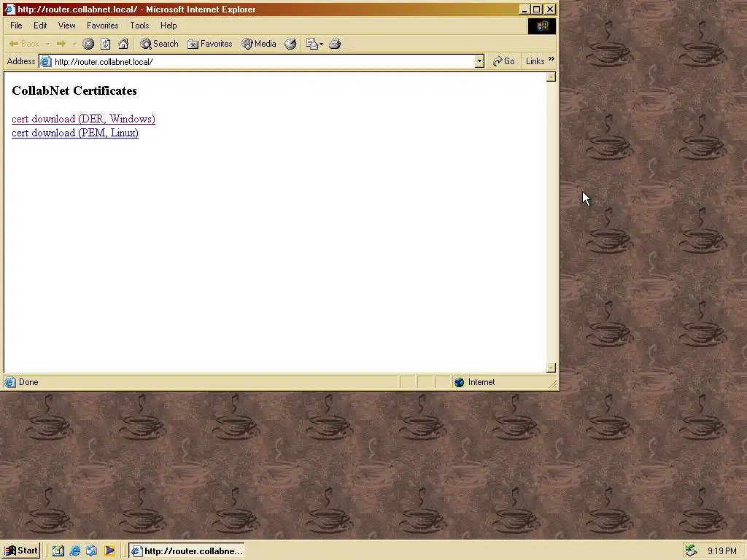Click Done status bar text
This screenshot has width=747, height=560.
(x=28, y=382)
